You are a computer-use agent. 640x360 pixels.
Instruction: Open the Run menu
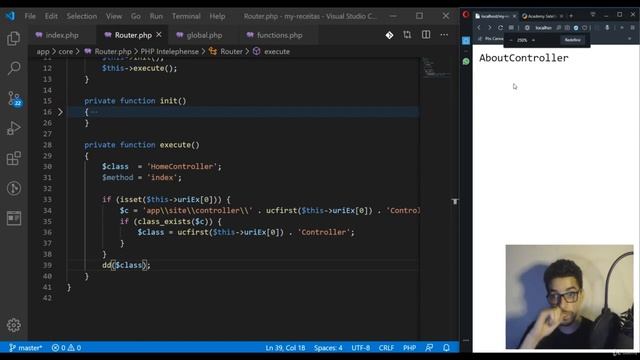tap(156, 16)
